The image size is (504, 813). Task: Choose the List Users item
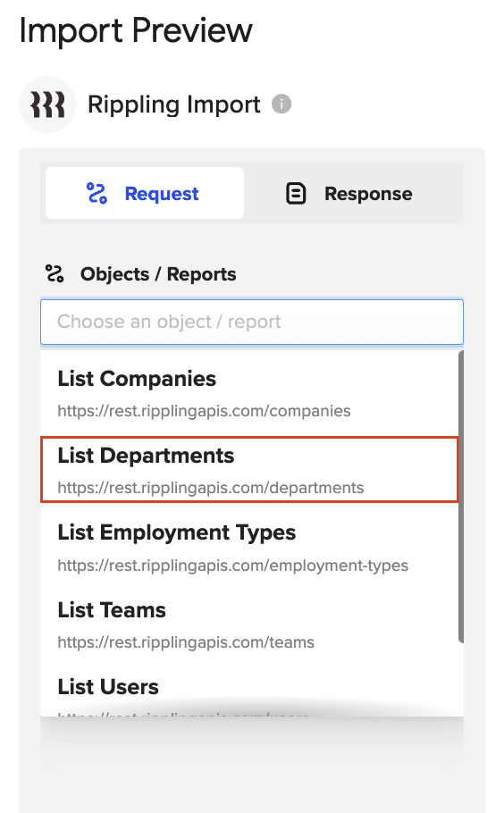249,692
